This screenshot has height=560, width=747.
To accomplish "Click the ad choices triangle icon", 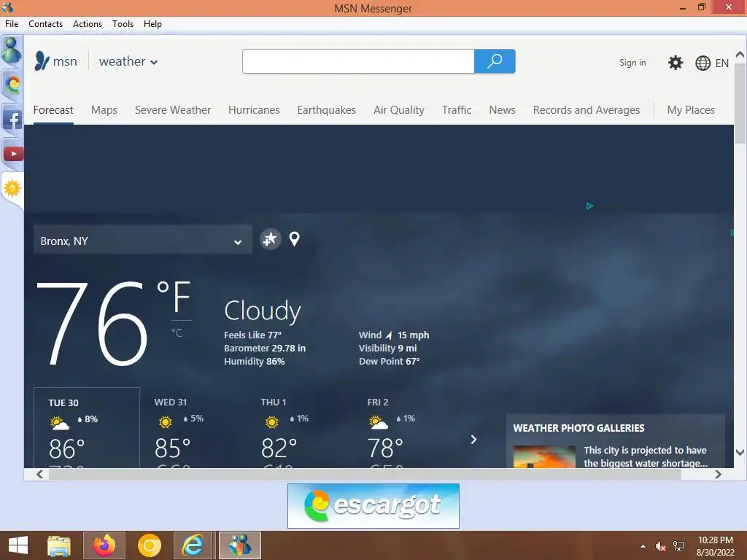I will click(589, 206).
